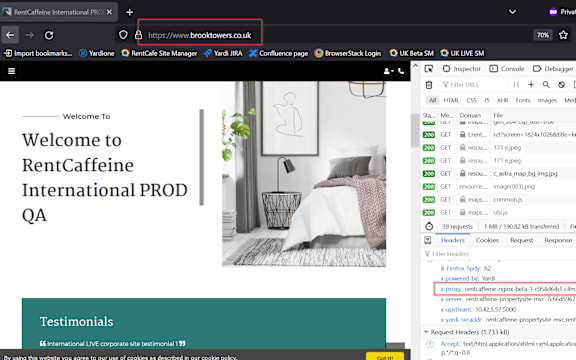Switch to the Request tab
This screenshot has width=576, height=360.
[521, 240]
